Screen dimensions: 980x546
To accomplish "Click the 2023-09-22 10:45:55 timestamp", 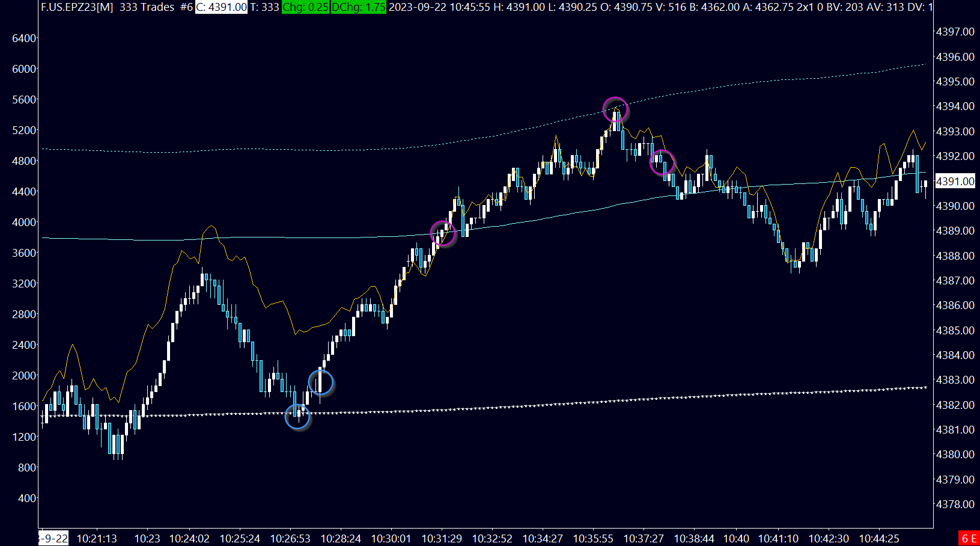I will (439, 7).
